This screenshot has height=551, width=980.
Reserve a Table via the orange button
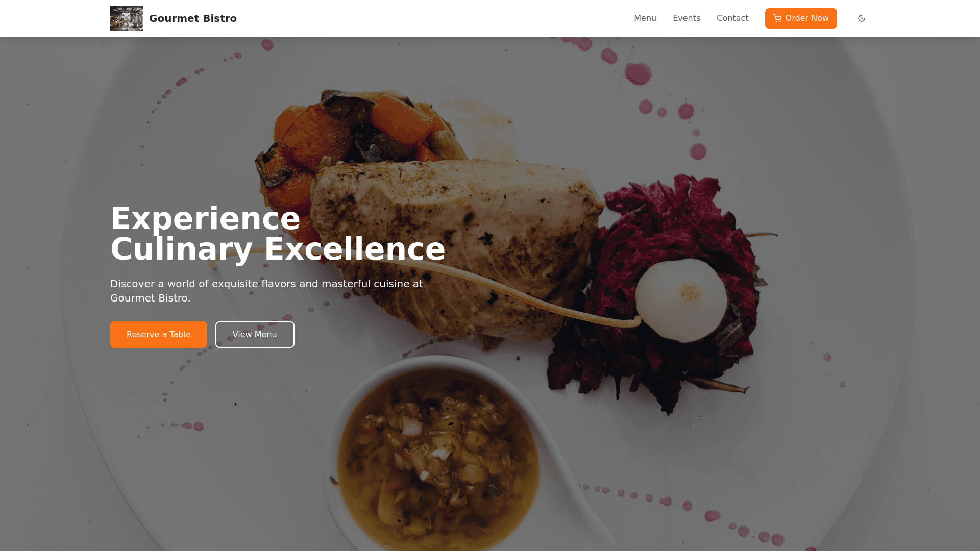point(159,335)
